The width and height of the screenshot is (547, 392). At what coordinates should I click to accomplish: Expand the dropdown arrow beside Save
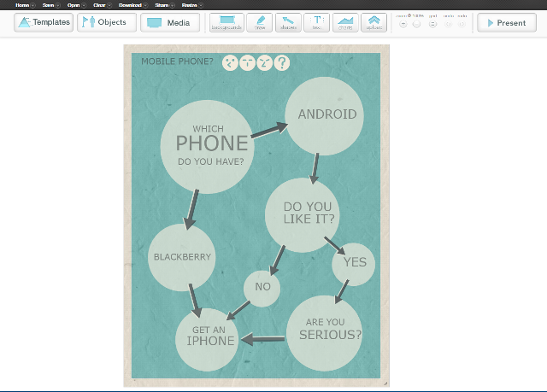coord(58,6)
